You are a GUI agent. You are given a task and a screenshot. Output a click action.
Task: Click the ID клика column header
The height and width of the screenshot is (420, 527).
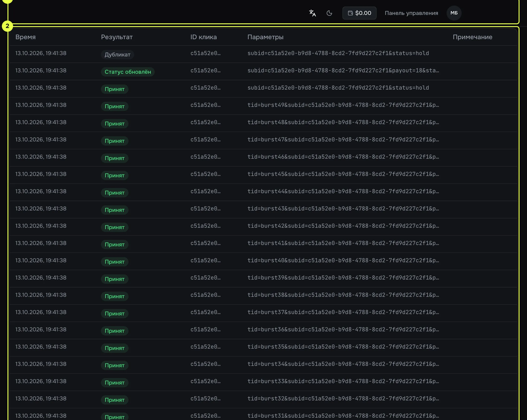point(204,37)
